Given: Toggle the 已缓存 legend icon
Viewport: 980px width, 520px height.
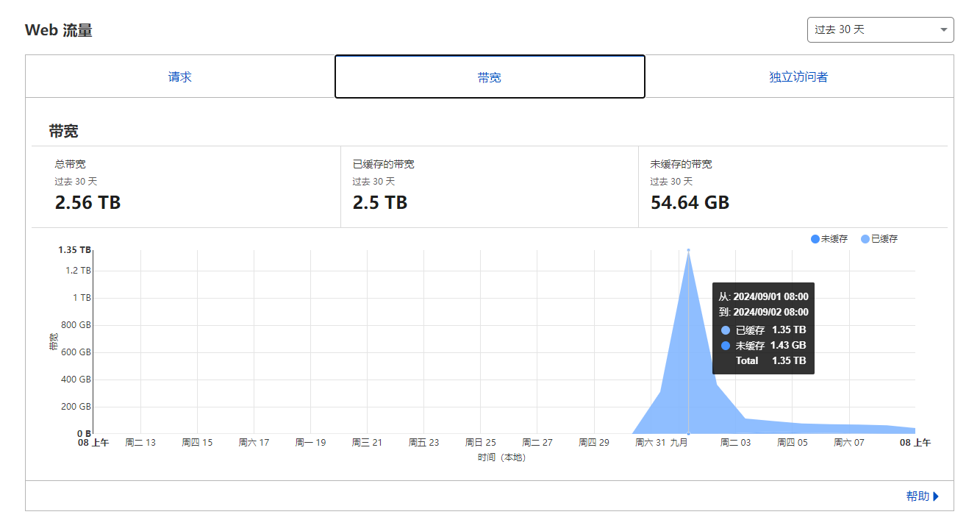Looking at the screenshot, I should point(864,238).
